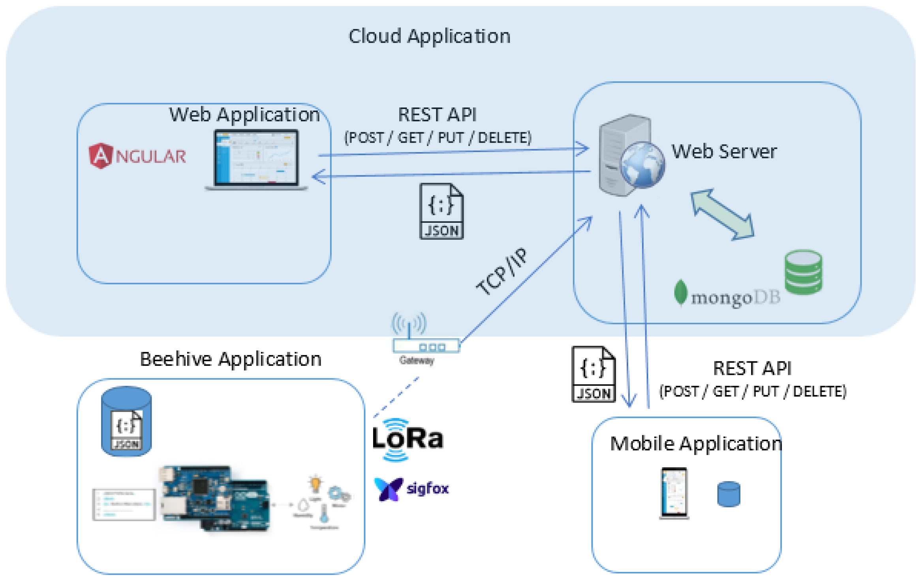Select the mobile phone icon

[674, 493]
